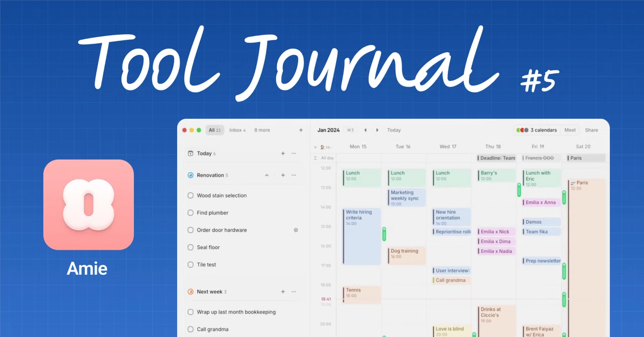644x337 pixels.
Task: Click the W3 week number badge
Action: [x=350, y=130]
